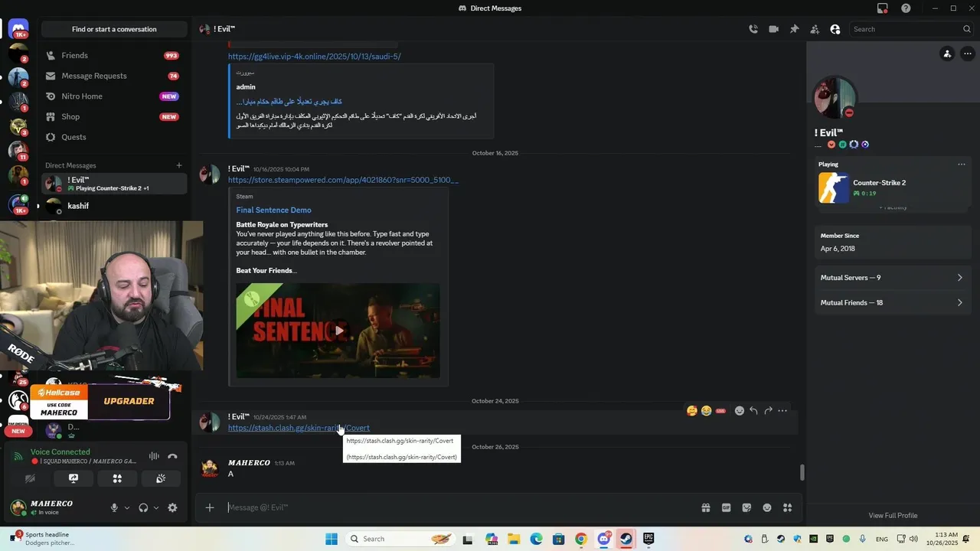The image size is (980, 551).
Task: Share your screen button
Action: coord(73,478)
